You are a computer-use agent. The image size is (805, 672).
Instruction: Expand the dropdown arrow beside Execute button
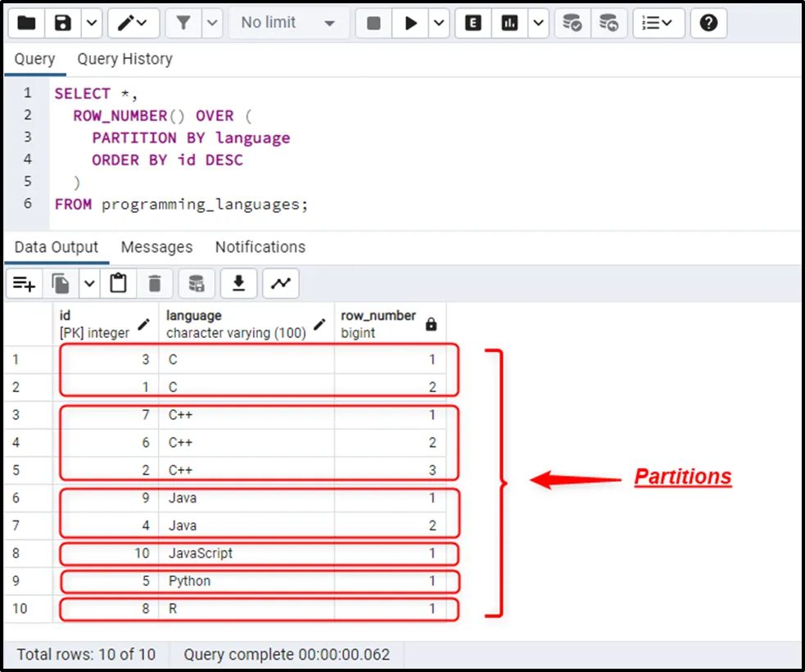pos(439,23)
